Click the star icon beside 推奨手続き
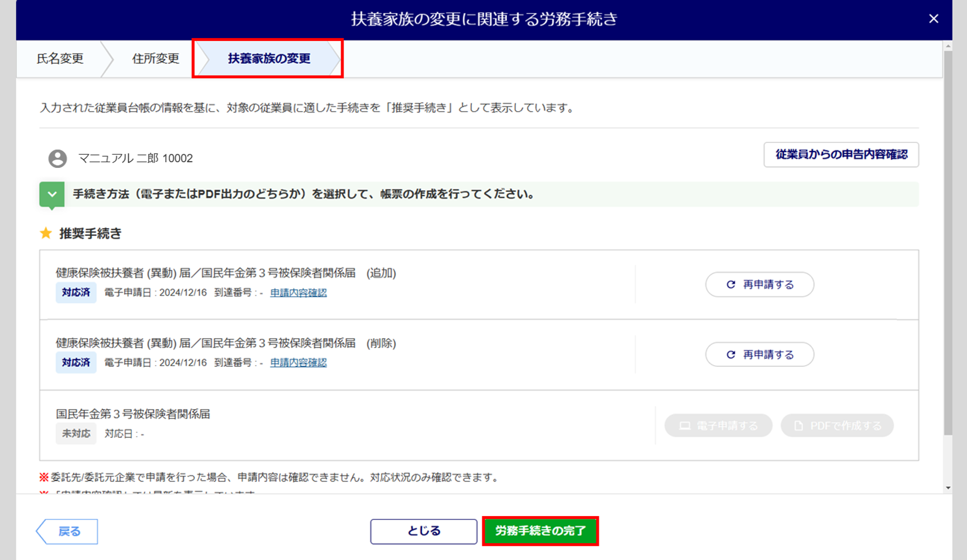Screen dimensions: 967x560 46,233
